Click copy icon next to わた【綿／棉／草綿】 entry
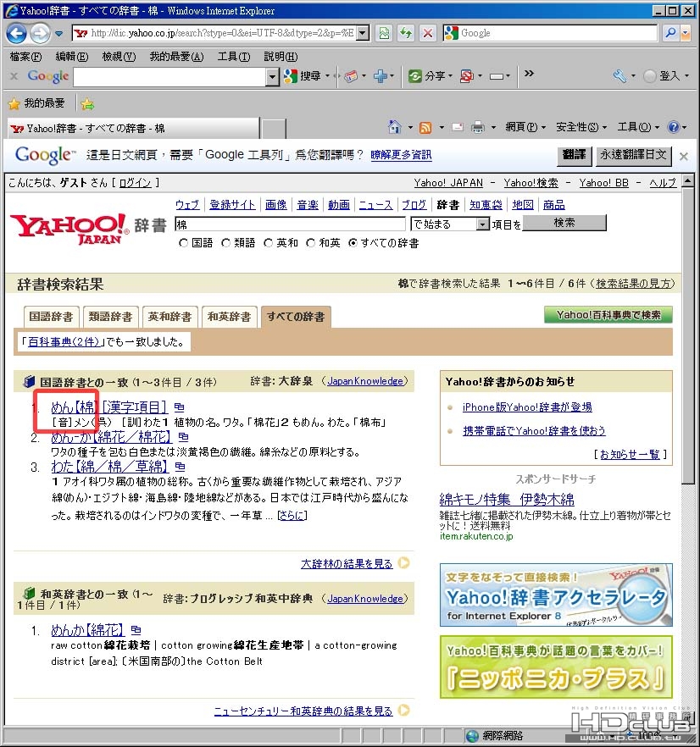Viewport: 700px width, 747px height. (x=180, y=467)
